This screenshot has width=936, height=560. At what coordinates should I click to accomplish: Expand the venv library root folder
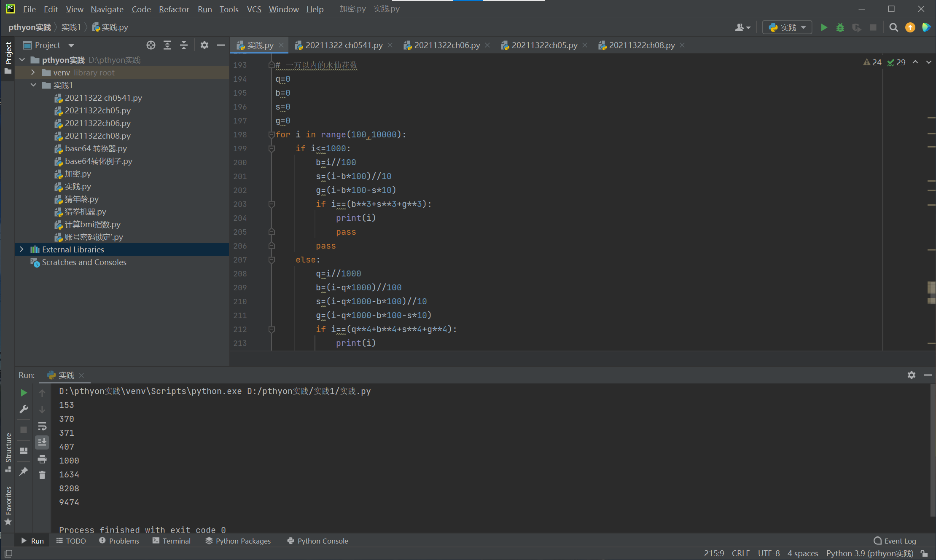coord(33,72)
